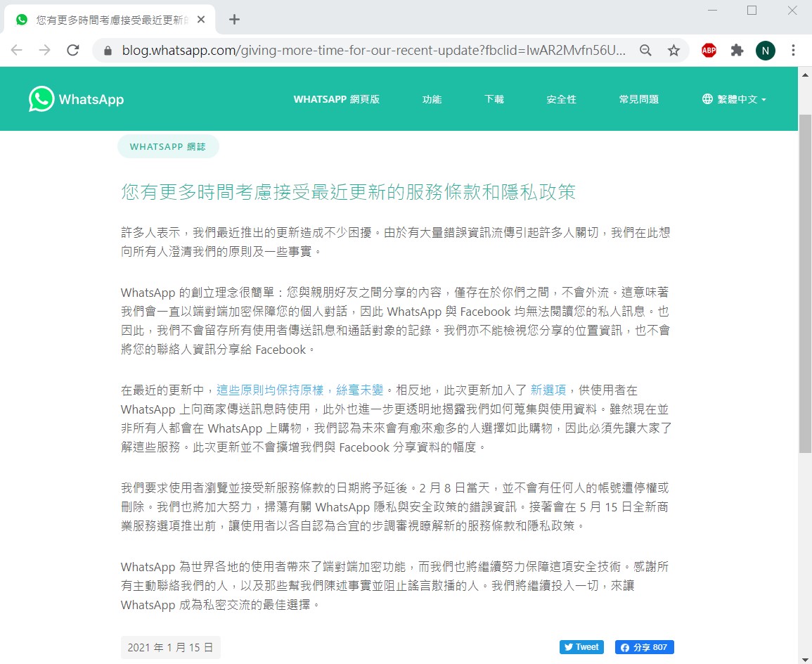Open new browser tab
The height and width of the screenshot is (664, 812).
click(x=235, y=19)
